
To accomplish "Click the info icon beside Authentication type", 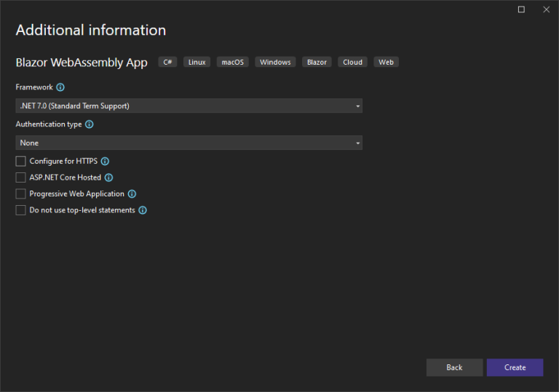I will point(90,124).
